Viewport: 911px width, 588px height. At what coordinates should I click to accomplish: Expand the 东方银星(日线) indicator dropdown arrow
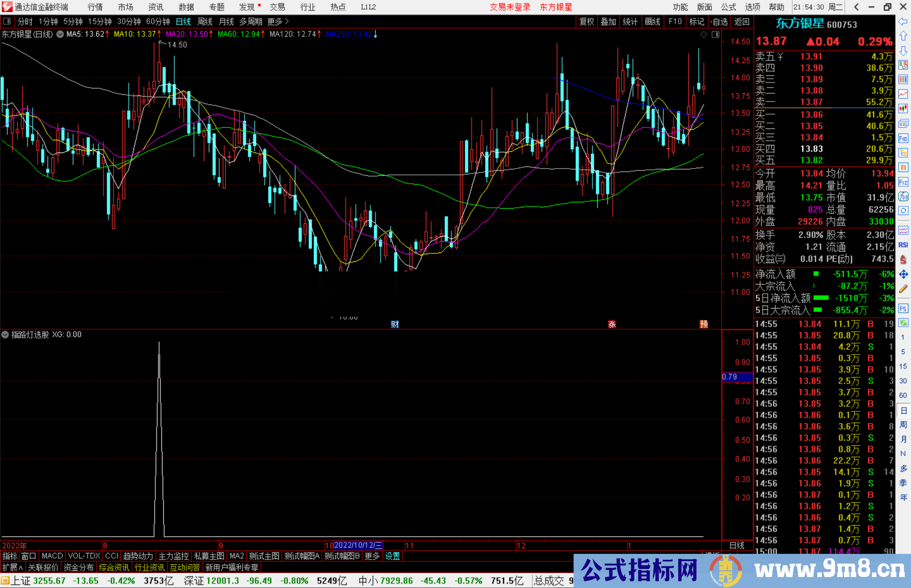coord(60,34)
